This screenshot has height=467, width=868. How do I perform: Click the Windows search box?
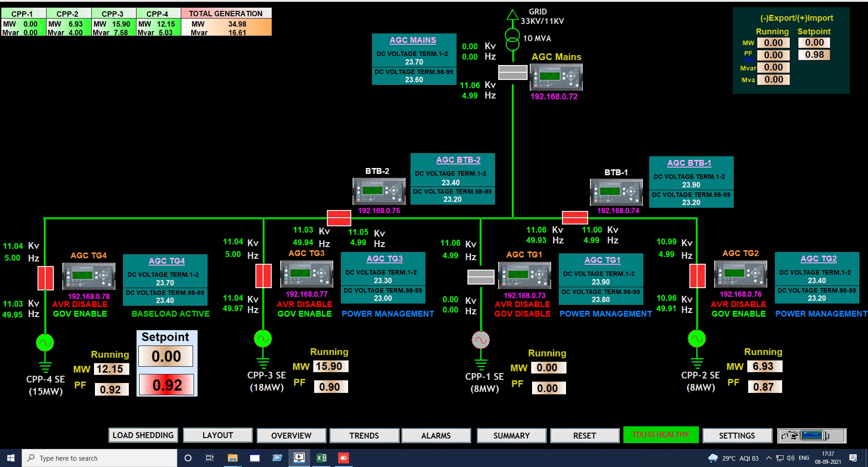pyautogui.click(x=99, y=458)
